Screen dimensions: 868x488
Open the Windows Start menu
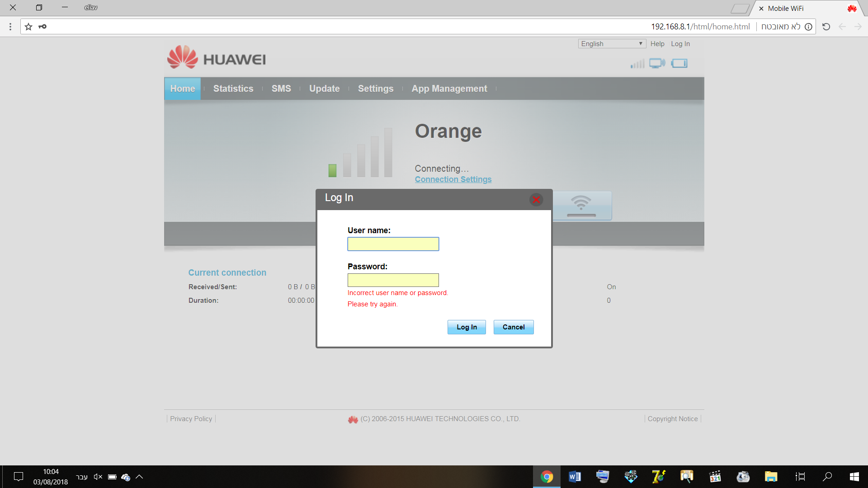coord(854,477)
